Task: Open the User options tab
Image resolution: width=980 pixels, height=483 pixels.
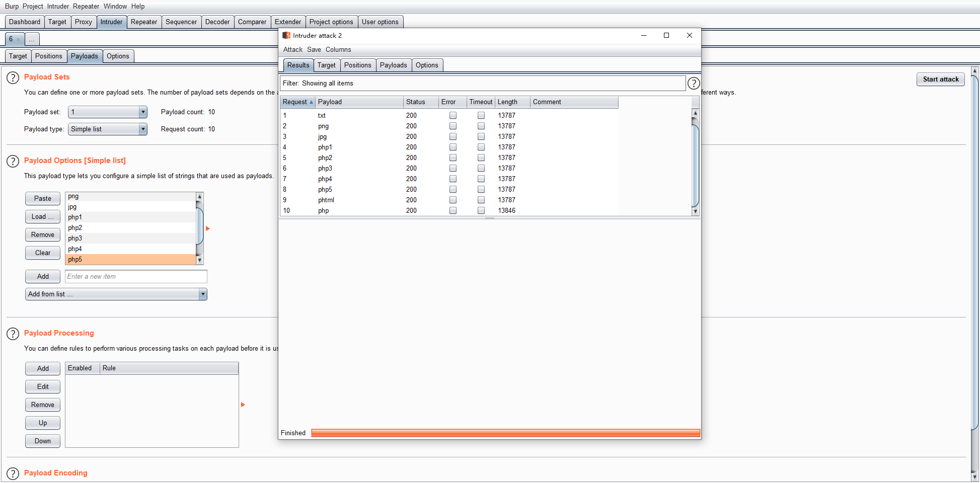Action: pos(380,22)
